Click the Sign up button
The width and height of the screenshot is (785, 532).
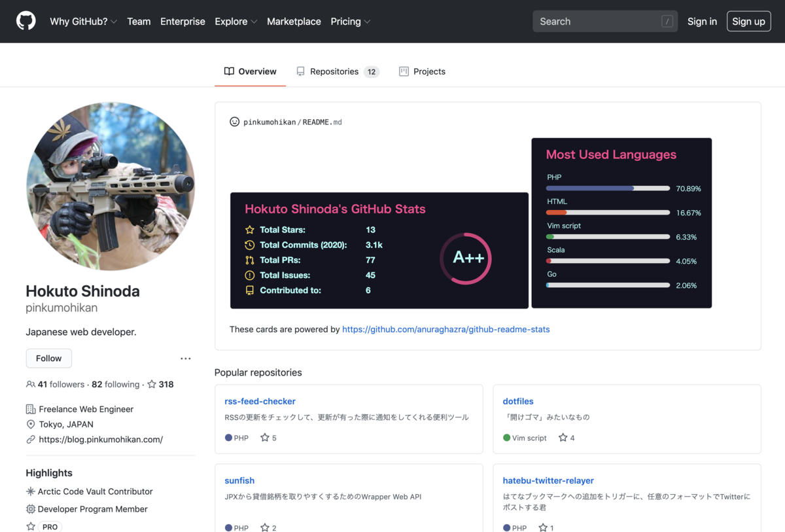tap(748, 22)
